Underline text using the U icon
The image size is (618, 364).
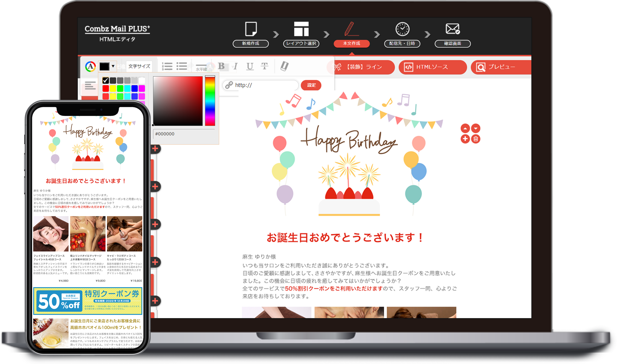pos(249,66)
